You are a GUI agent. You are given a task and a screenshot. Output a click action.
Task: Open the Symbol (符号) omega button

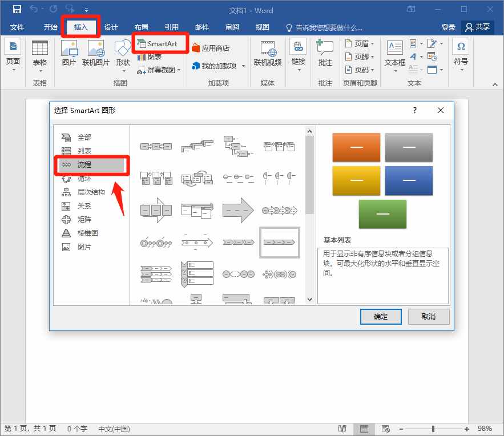(x=461, y=55)
